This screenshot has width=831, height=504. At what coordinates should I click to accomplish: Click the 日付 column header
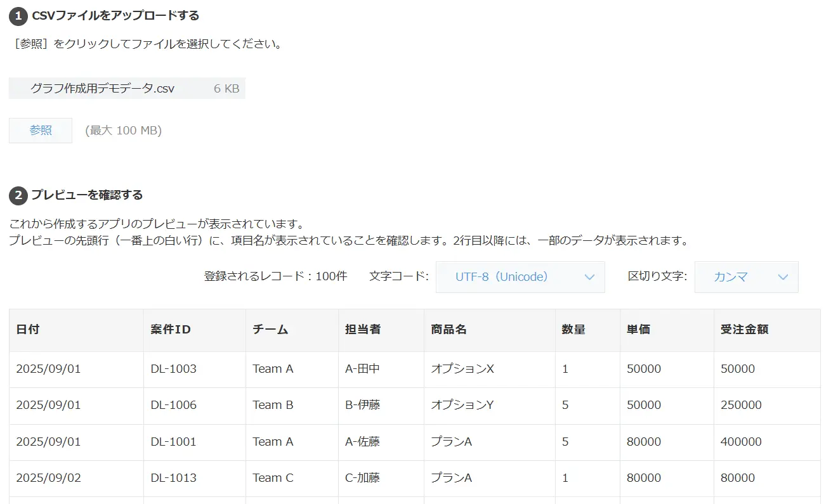coord(28,330)
